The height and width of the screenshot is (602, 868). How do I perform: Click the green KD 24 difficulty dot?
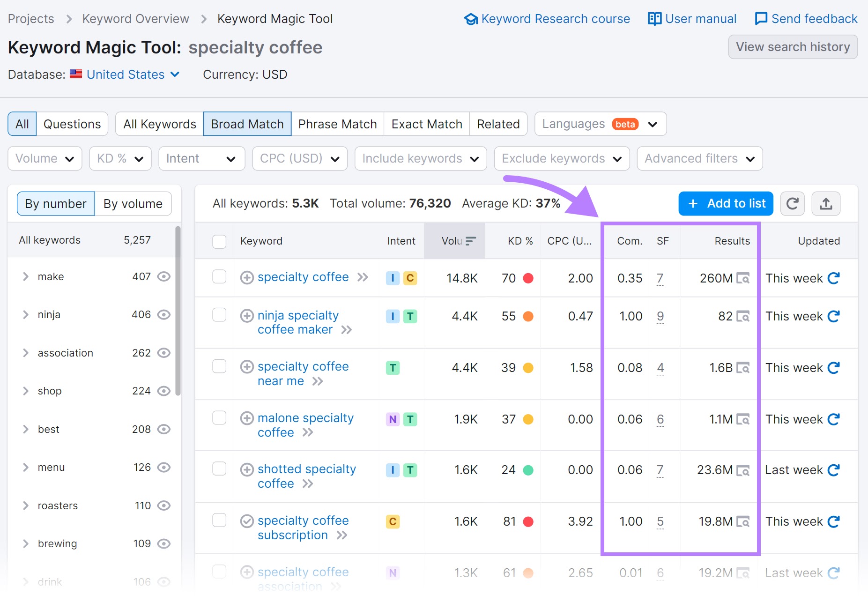point(528,470)
